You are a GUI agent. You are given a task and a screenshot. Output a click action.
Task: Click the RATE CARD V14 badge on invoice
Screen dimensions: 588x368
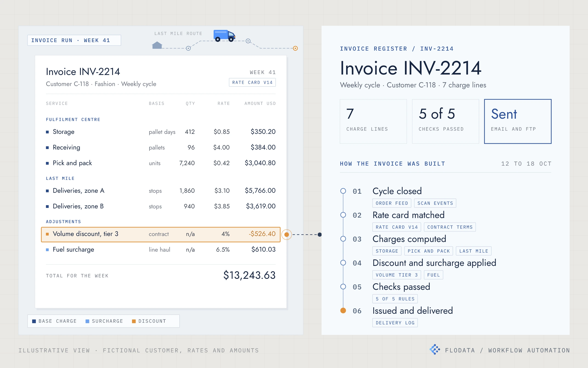pos(252,83)
